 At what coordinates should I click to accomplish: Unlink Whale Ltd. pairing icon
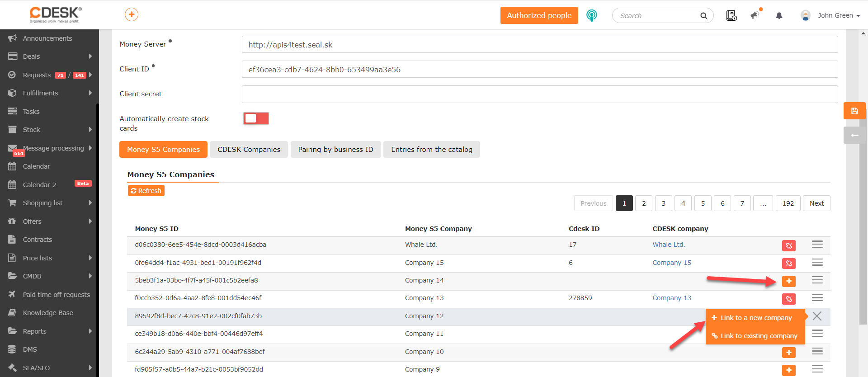point(789,245)
